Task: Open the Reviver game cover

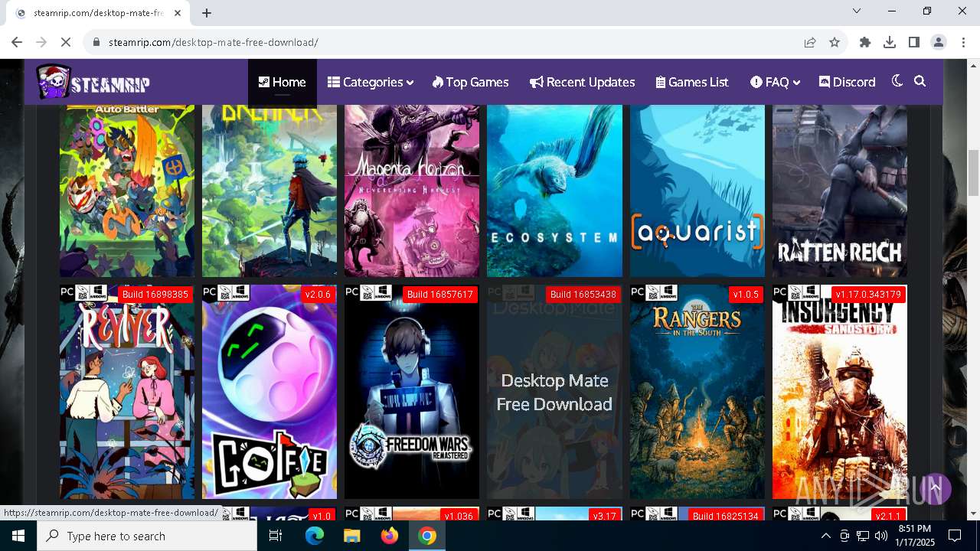Action: [127, 392]
